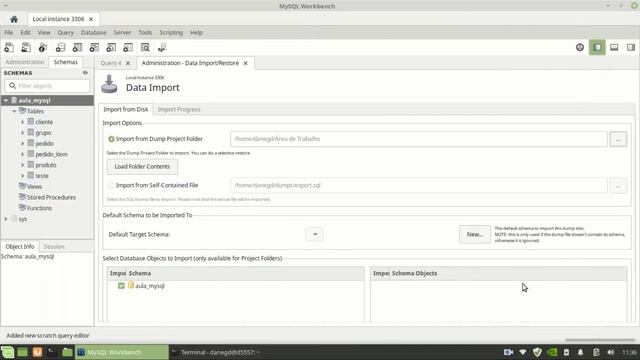The height and width of the screenshot is (360, 640).
Task: Select aula_mysql row in schema list
Action: [x=236, y=286]
